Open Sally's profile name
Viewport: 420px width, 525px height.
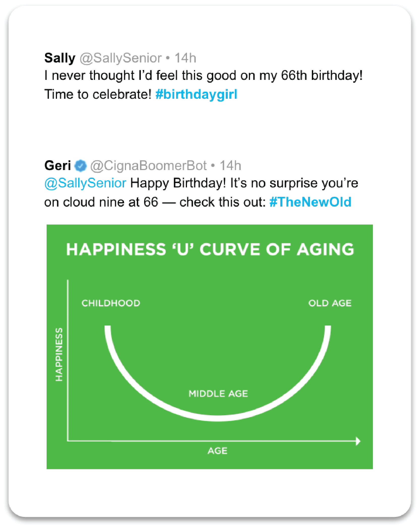60,58
